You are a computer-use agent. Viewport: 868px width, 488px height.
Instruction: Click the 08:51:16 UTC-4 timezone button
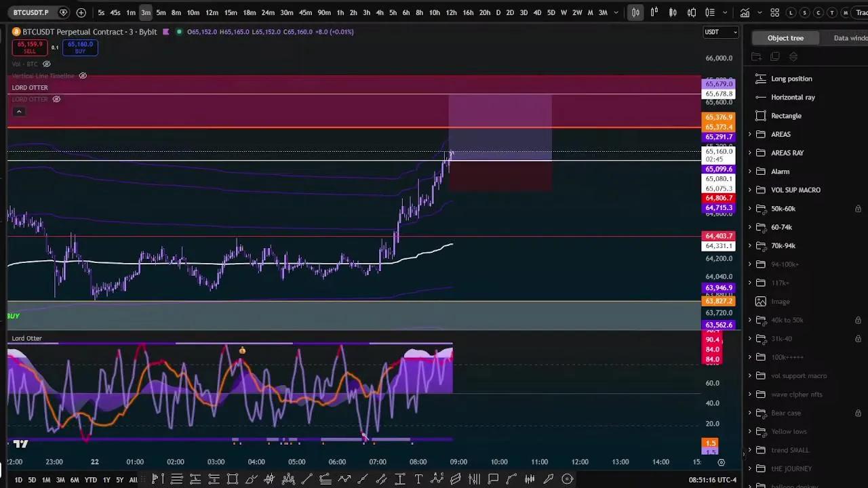coord(712,480)
